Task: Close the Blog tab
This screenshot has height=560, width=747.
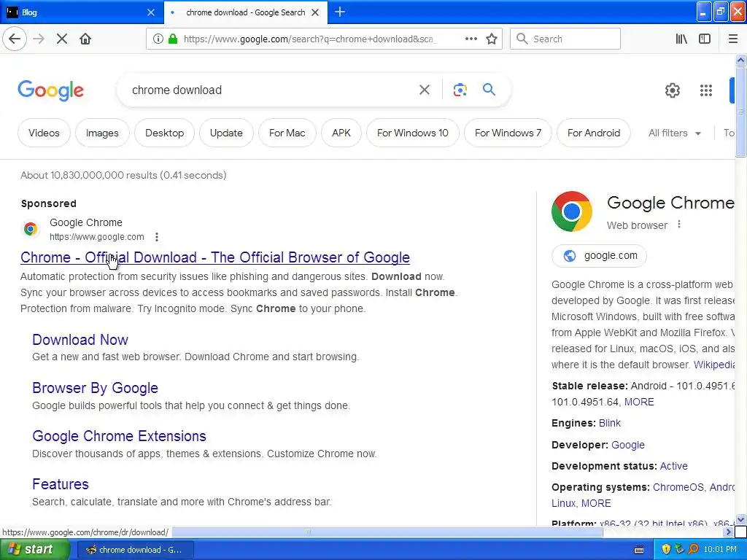Action: click(x=150, y=12)
